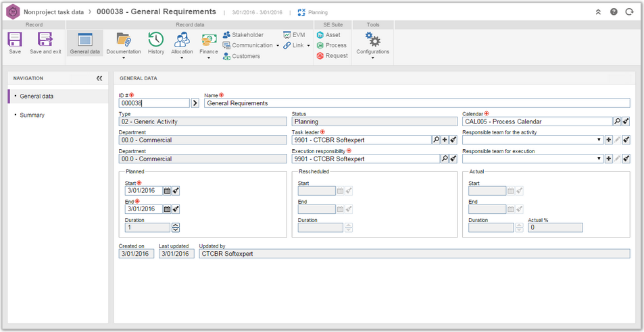This screenshot has width=644, height=332.
Task: Open the Planned Start calendar picker
Action: pyautogui.click(x=167, y=190)
